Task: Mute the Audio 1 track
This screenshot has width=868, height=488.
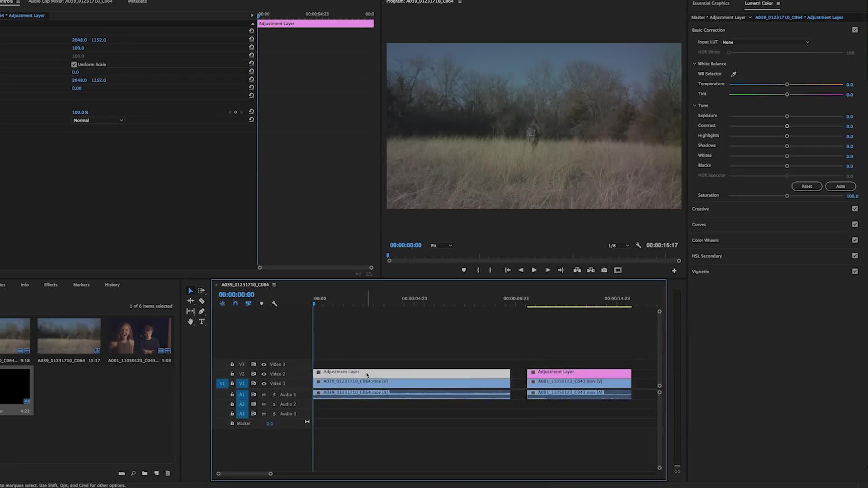Action: point(264,395)
